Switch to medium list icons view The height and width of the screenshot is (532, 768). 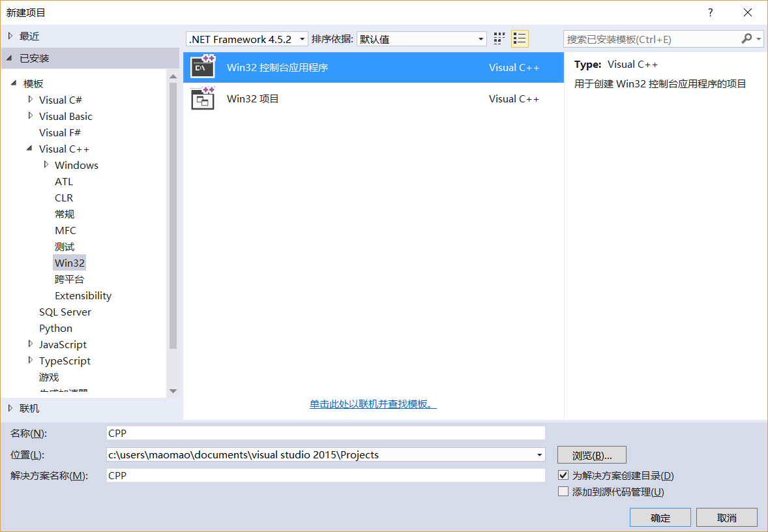[x=520, y=38]
